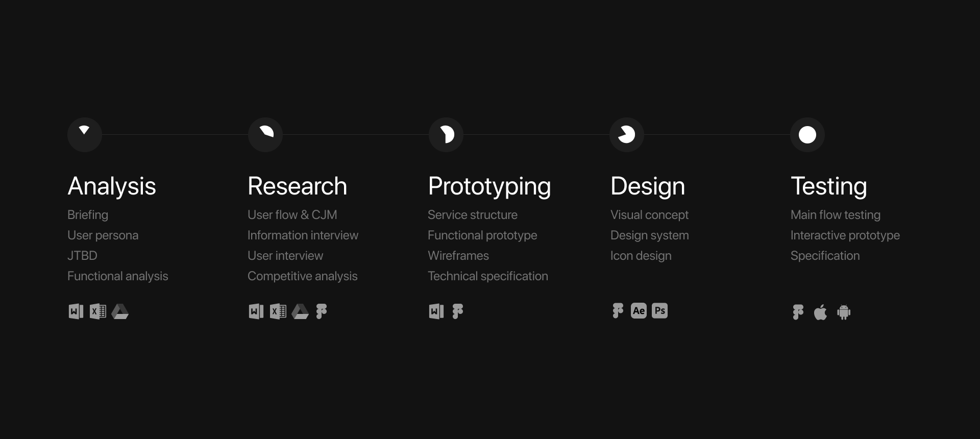Click the Functional analysis item
Image resolution: width=980 pixels, height=439 pixels.
tap(117, 276)
